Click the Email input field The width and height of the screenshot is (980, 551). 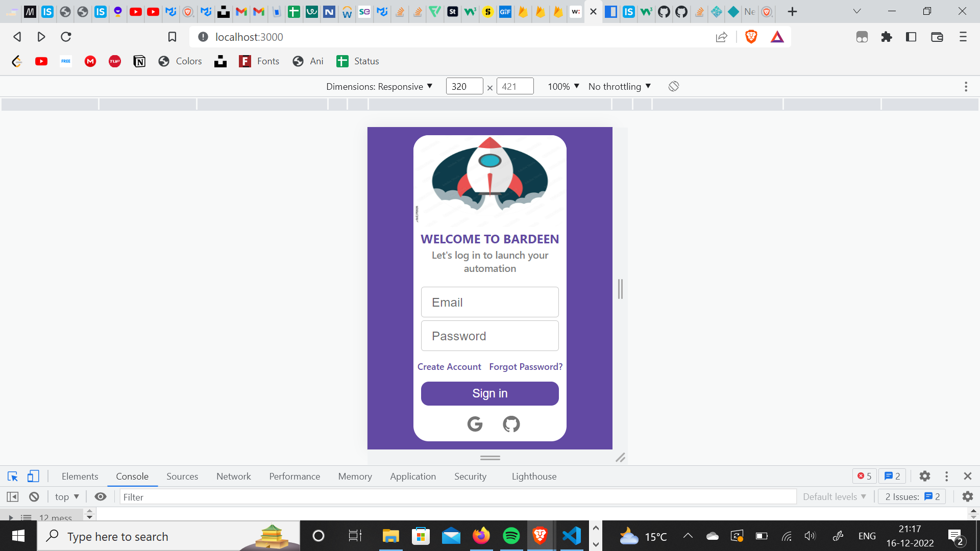click(489, 302)
